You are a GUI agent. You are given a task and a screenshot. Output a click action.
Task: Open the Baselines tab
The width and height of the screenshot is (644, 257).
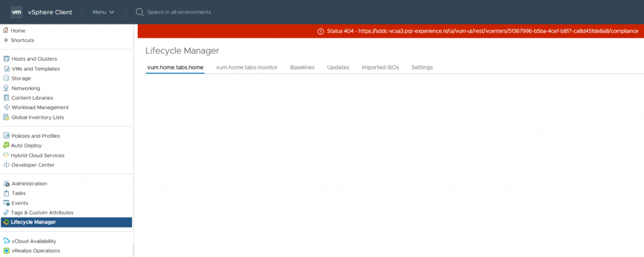tap(303, 67)
